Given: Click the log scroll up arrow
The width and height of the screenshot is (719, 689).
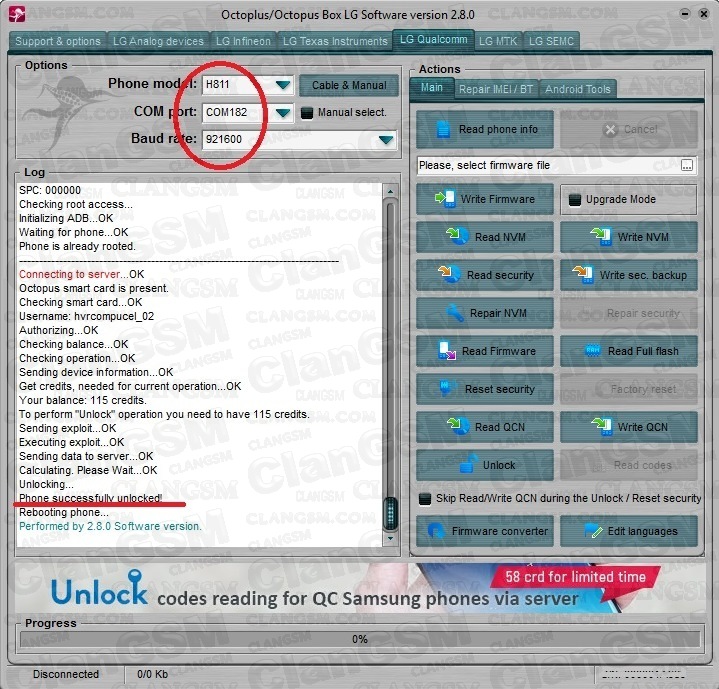Looking at the screenshot, I should coord(390,191).
